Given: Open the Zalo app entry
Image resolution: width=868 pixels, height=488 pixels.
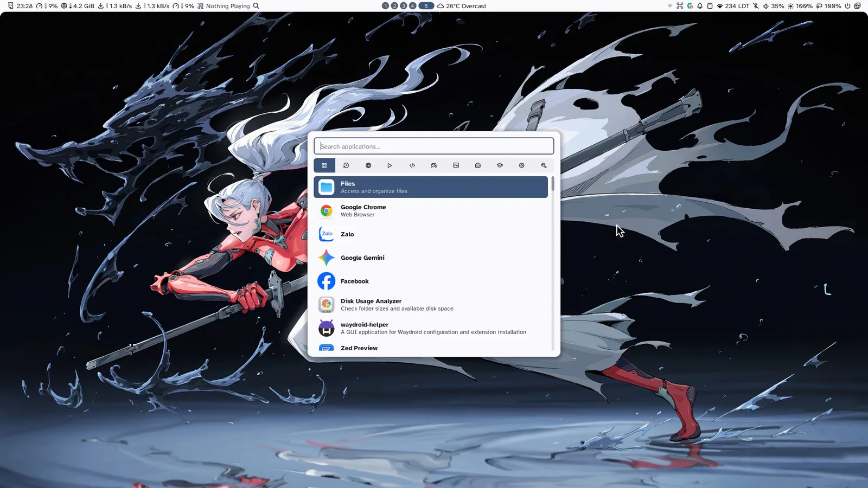Looking at the screenshot, I should [x=431, y=234].
